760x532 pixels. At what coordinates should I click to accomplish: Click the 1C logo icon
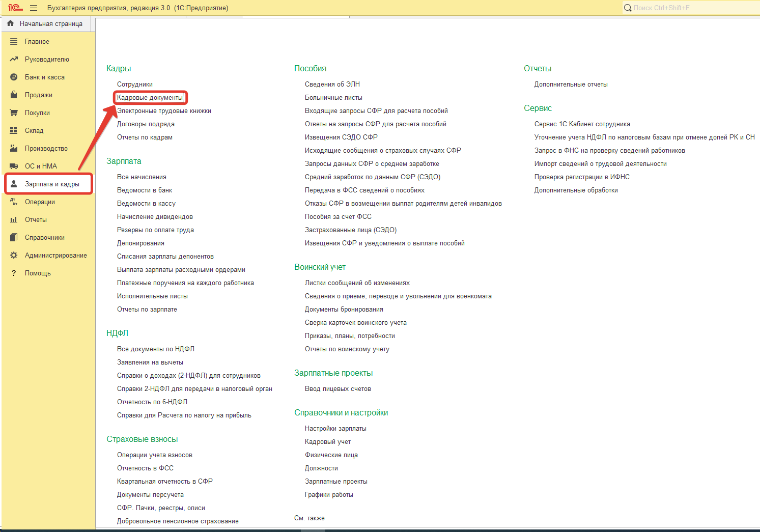[15, 8]
